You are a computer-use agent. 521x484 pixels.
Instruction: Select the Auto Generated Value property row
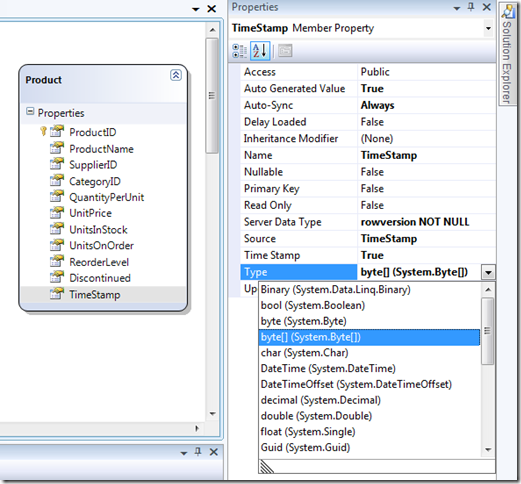(368, 89)
